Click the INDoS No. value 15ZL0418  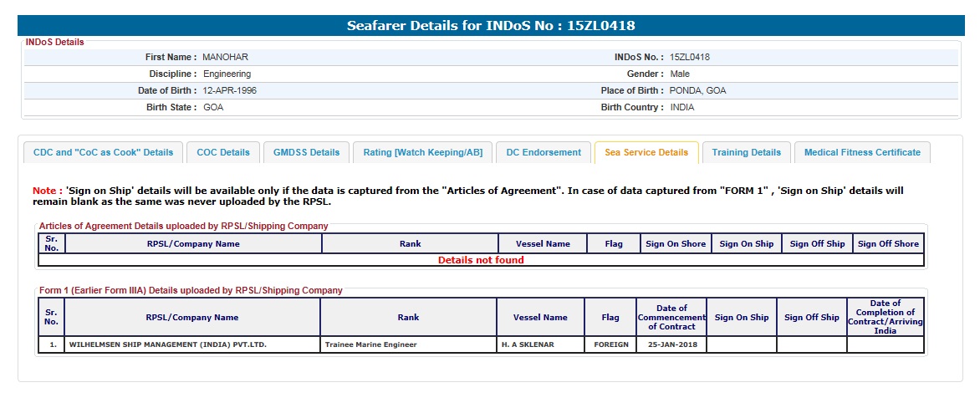tap(690, 58)
